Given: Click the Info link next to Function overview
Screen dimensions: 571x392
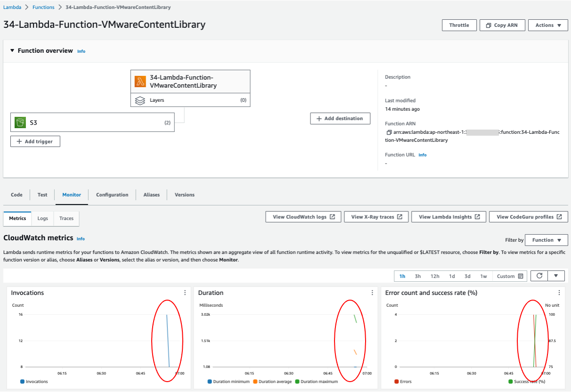Looking at the screenshot, I should point(82,51).
